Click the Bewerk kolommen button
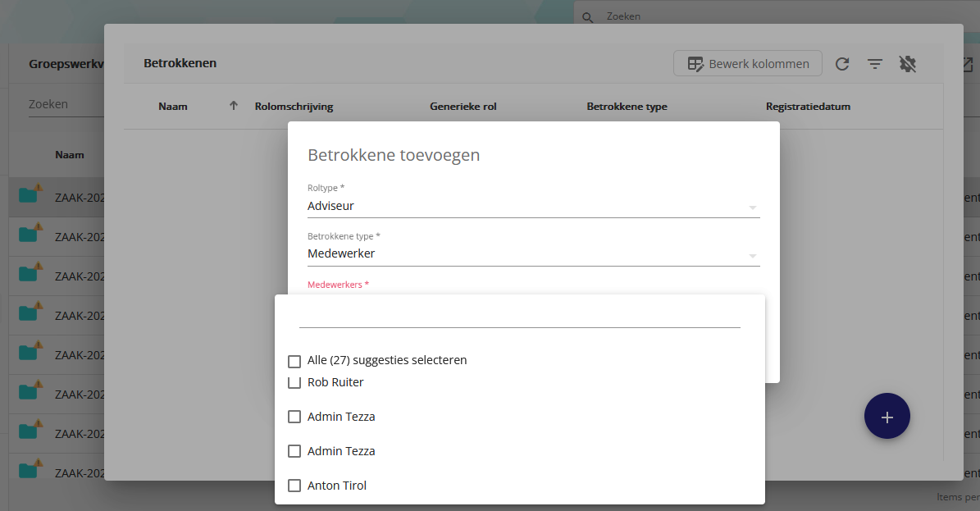 coord(747,64)
